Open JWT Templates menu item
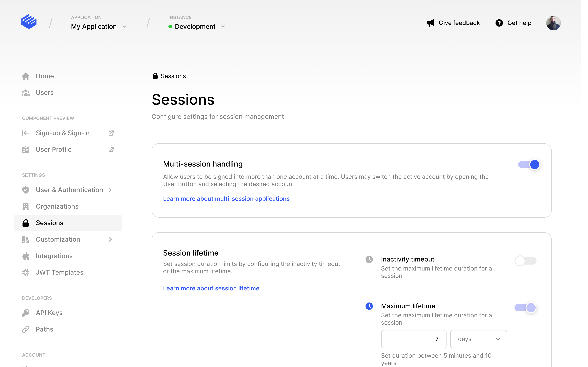The width and height of the screenshot is (588, 367). click(x=60, y=272)
